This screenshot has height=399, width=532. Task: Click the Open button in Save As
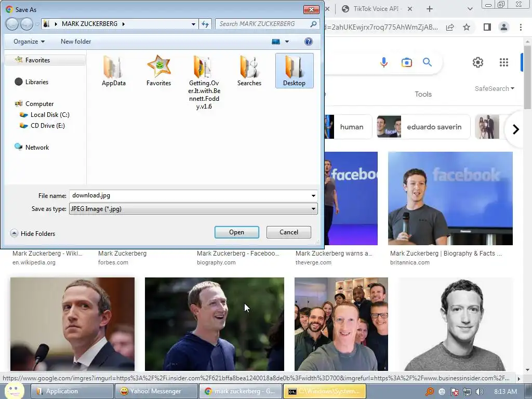click(x=236, y=232)
